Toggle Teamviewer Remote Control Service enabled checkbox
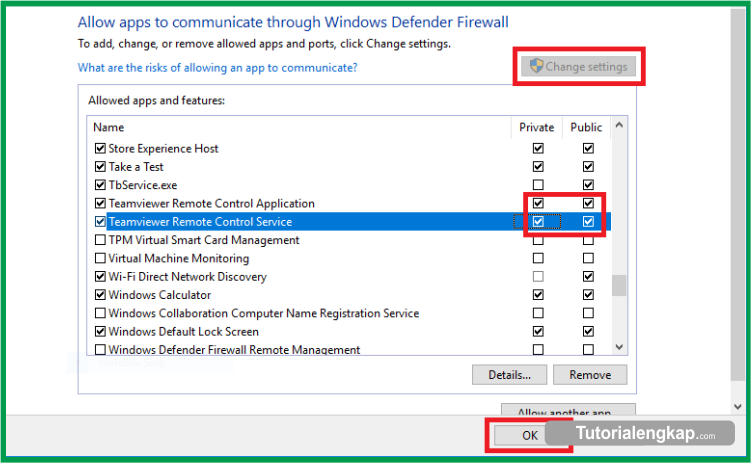 [x=100, y=222]
